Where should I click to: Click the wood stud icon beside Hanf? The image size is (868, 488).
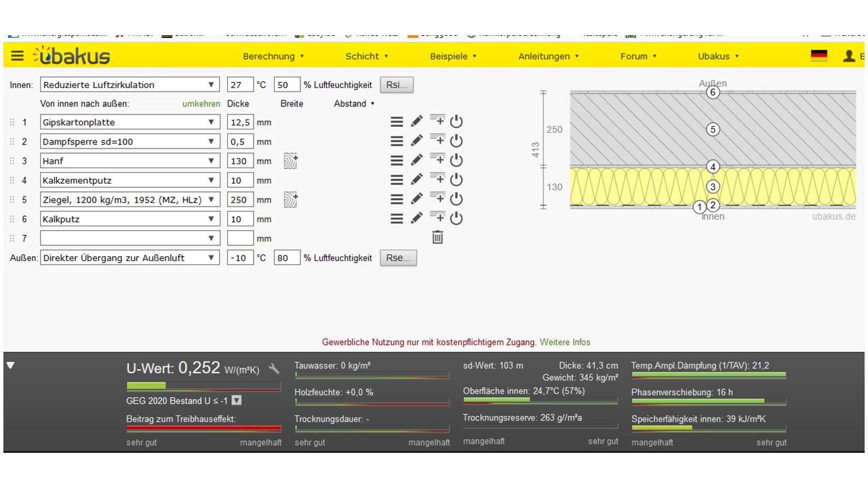(290, 161)
